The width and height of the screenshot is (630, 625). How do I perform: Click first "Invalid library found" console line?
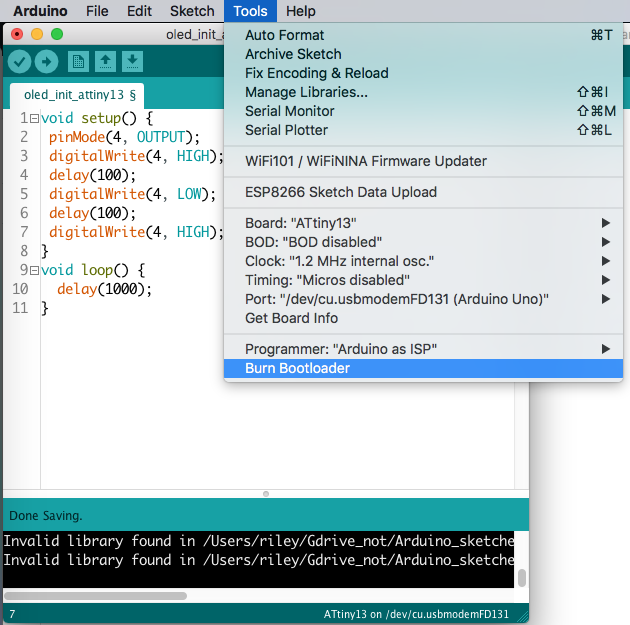(258, 541)
